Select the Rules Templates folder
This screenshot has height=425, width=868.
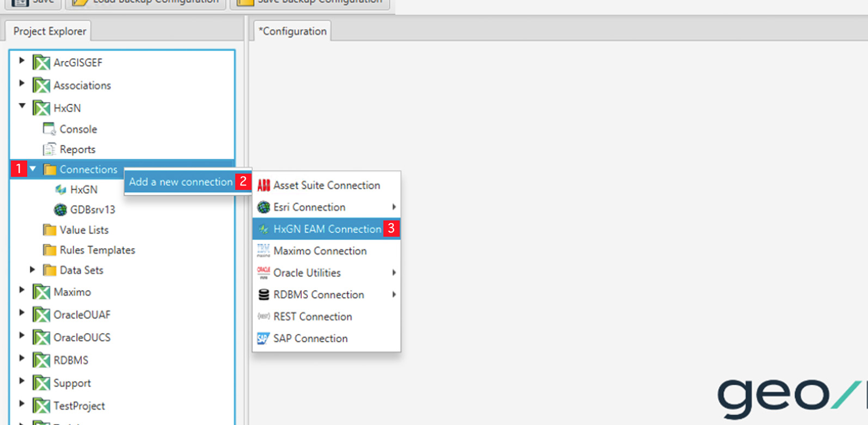point(97,250)
